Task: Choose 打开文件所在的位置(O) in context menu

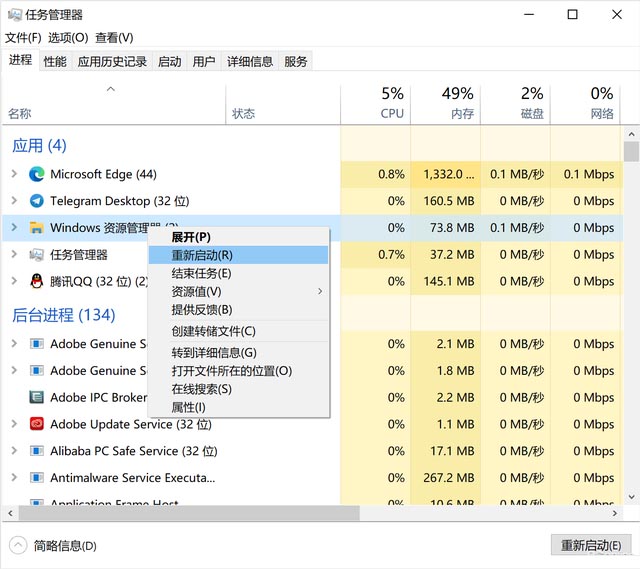Action: 238,371
